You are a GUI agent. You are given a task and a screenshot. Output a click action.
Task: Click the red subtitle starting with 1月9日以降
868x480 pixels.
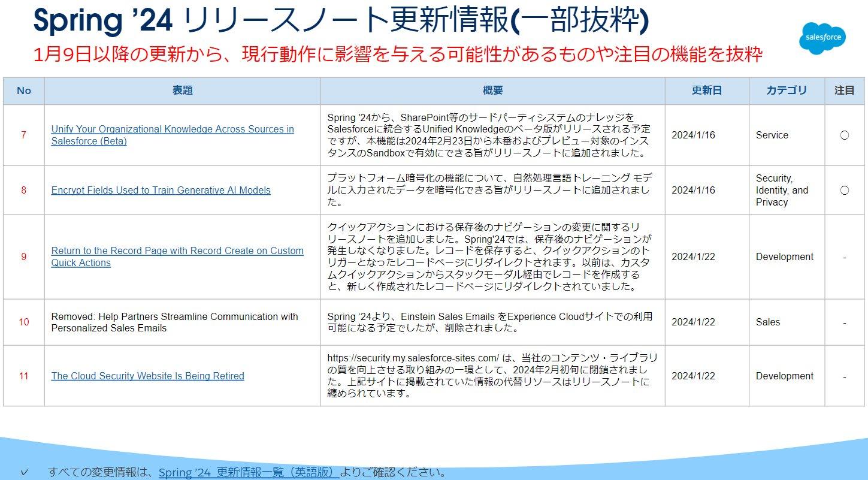(398, 55)
